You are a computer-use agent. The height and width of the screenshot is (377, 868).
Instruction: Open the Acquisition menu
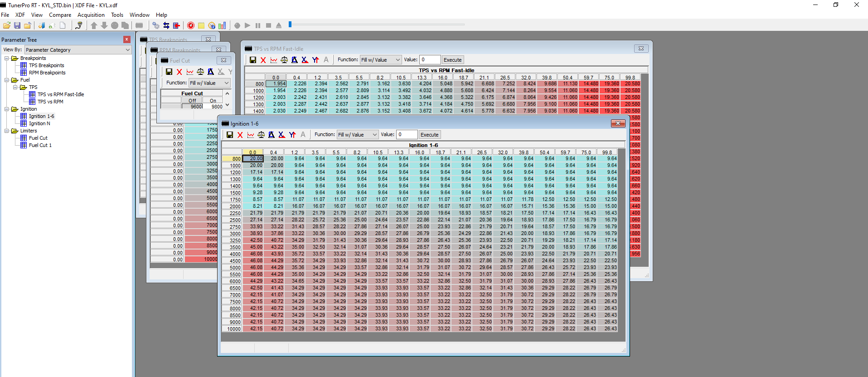(x=91, y=15)
